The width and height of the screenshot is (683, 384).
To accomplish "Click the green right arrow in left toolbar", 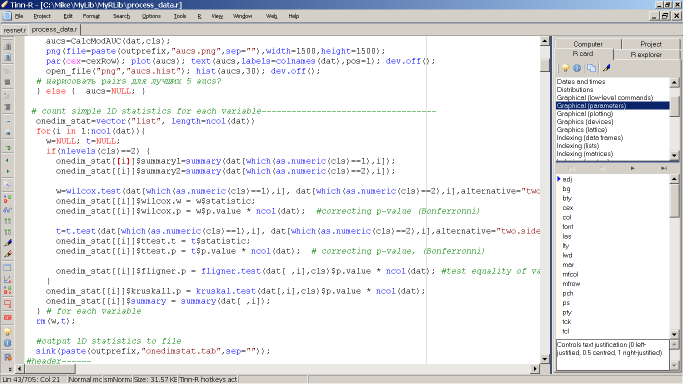I will 7,171.
